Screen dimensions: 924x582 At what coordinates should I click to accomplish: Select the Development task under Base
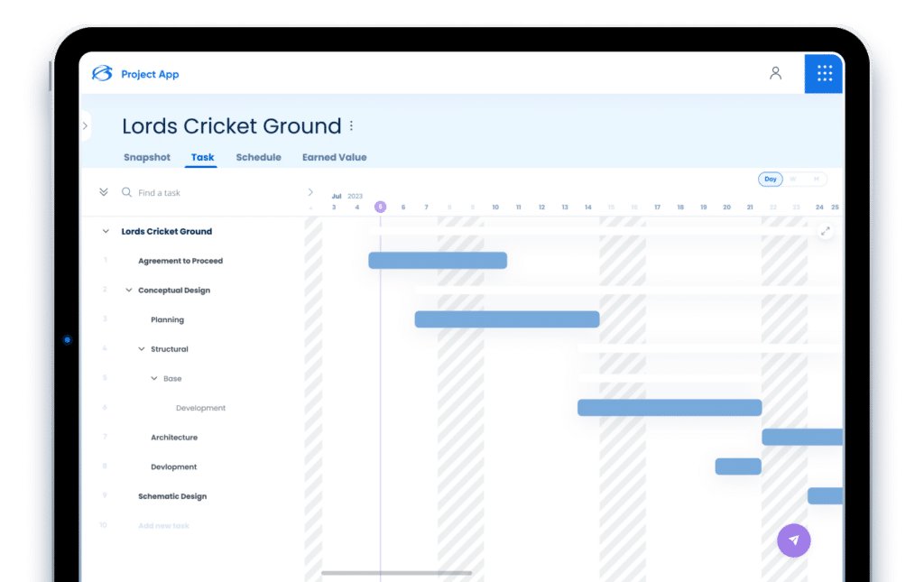tap(200, 408)
